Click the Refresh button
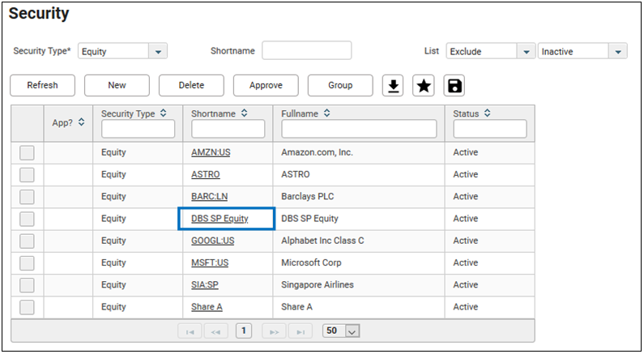The image size is (644, 354). tap(42, 85)
